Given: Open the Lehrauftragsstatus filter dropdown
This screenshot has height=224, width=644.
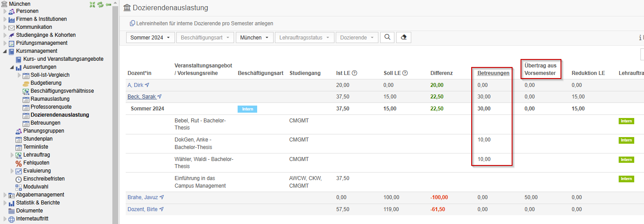Looking at the screenshot, I should click(304, 38).
